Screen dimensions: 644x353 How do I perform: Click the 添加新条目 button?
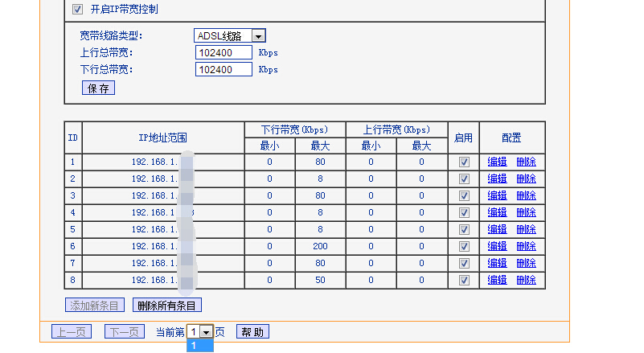[94, 306]
